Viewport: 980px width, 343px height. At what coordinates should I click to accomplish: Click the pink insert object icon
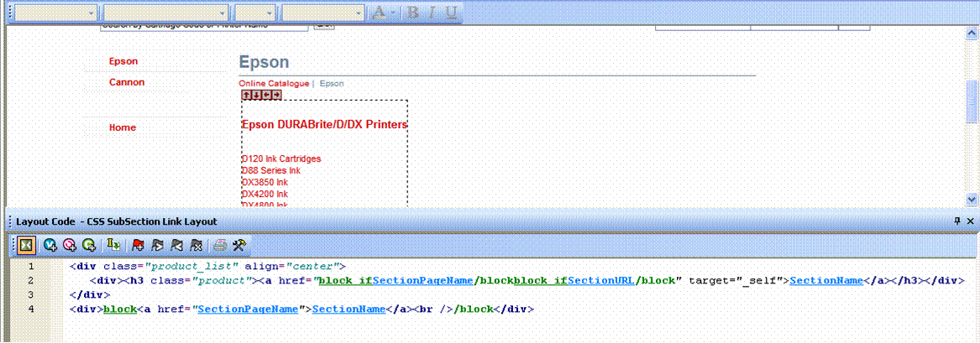[69, 245]
